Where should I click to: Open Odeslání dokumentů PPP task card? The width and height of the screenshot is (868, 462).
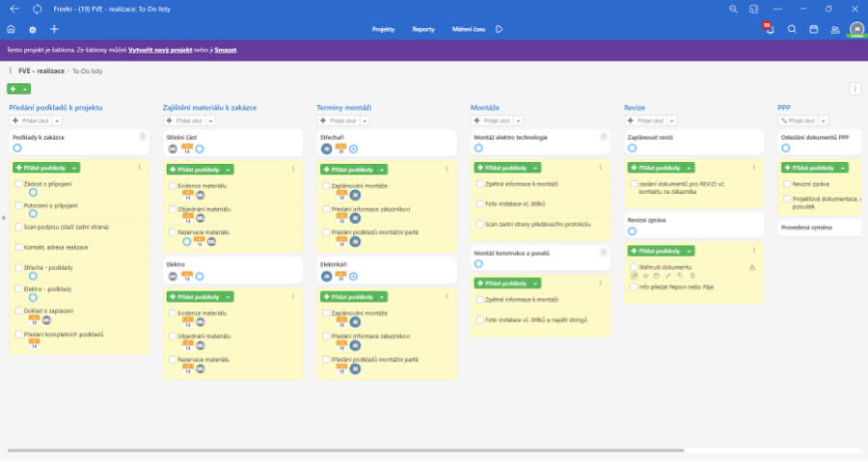(x=820, y=142)
